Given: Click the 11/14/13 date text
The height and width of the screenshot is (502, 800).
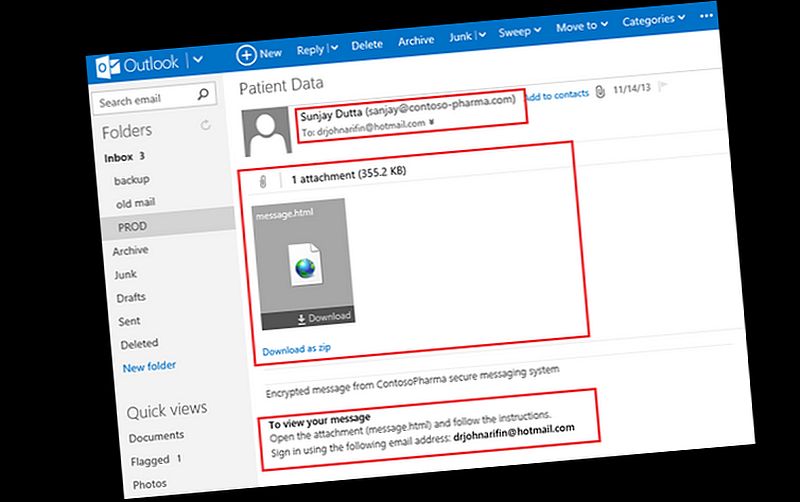Looking at the screenshot, I should (x=632, y=89).
